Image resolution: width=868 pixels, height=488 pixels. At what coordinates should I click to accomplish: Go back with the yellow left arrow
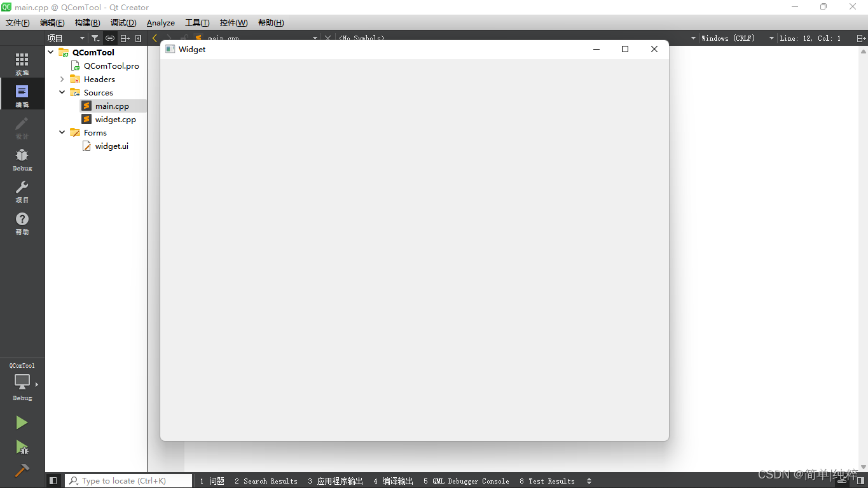click(155, 38)
